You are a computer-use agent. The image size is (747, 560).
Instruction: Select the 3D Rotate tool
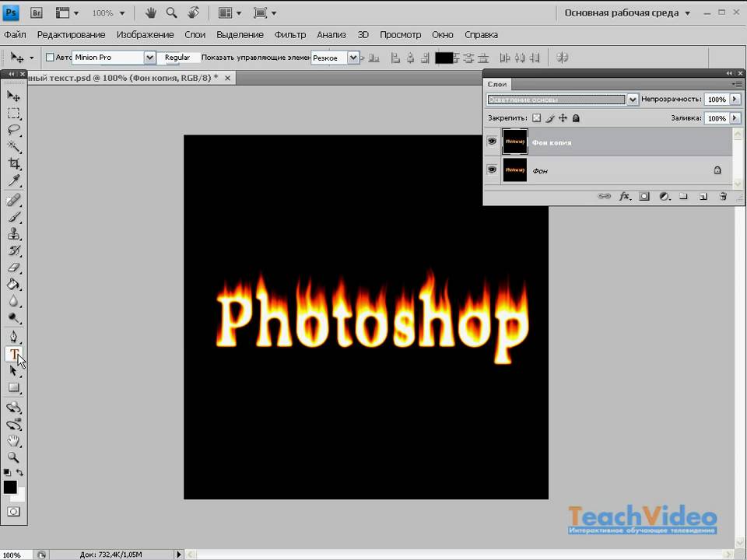(13, 407)
